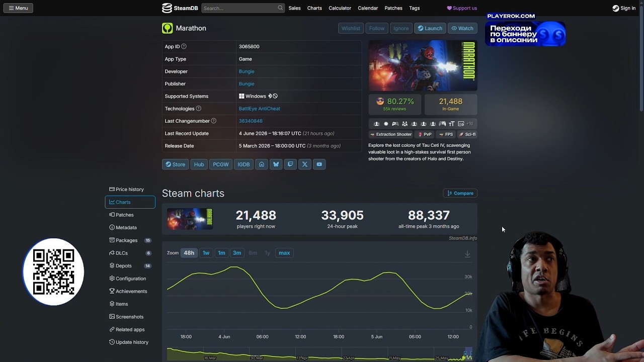Viewport: 644px width, 362px height.
Task: Open the DLCs sidebar tab
Action: point(130,253)
